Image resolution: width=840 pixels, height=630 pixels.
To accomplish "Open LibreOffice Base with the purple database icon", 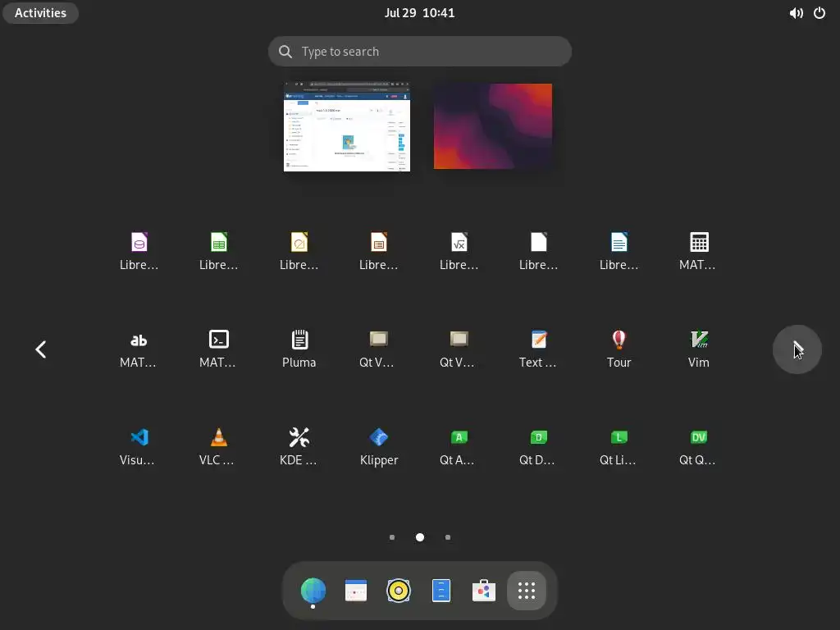I will [139, 242].
